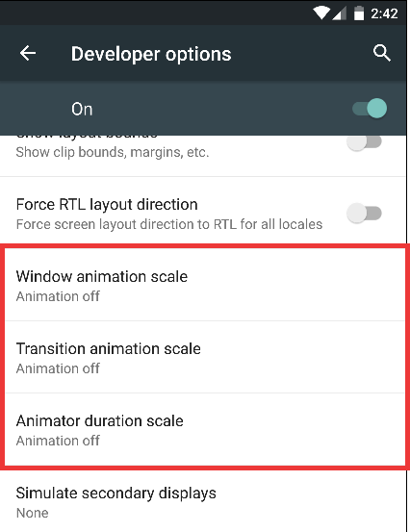This screenshot has height=532, width=410.
Task: Tap Show clip bounds, margins description
Action: (113, 152)
